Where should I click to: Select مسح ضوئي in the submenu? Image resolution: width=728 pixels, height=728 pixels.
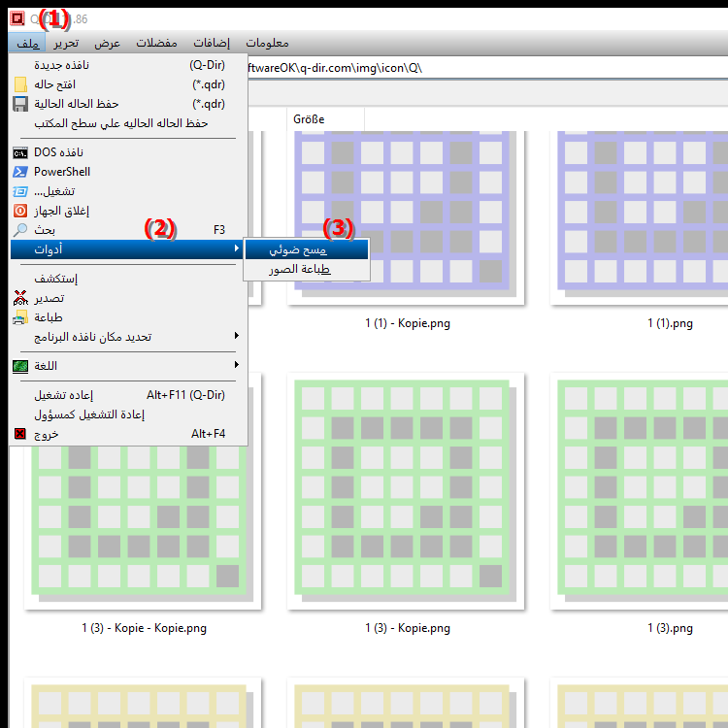point(307,249)
